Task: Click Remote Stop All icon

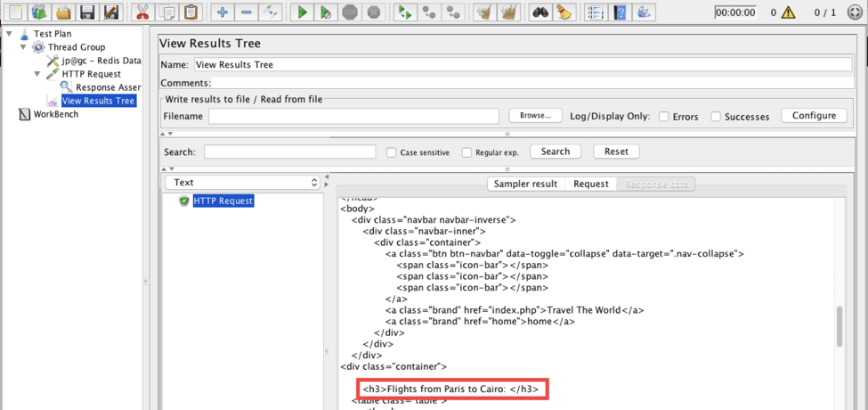Action: 429,11
